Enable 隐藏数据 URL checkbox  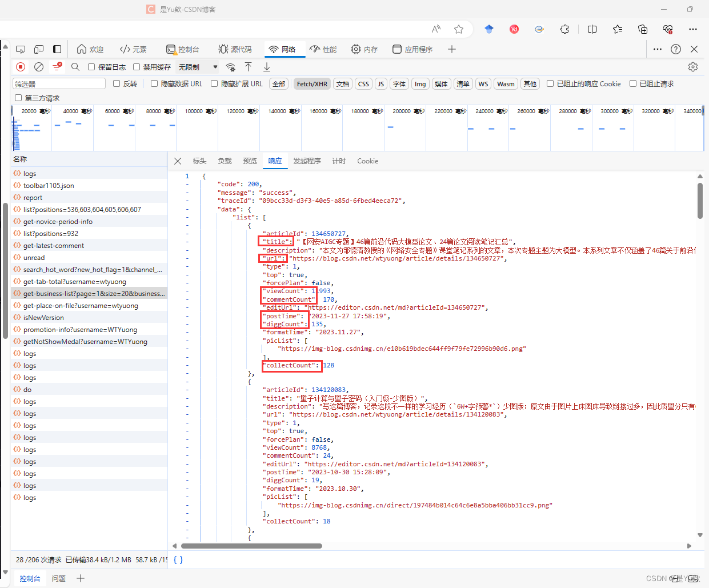coord(154,83)
